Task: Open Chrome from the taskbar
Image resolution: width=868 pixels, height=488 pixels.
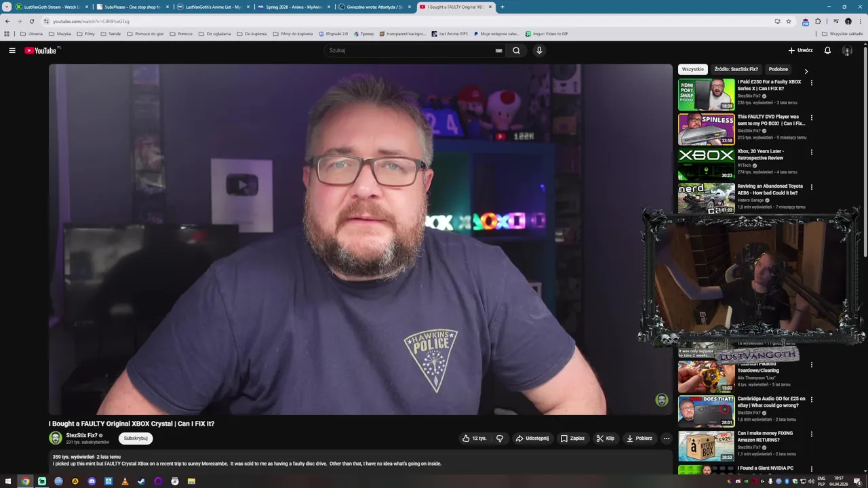Action: point(25,481)
